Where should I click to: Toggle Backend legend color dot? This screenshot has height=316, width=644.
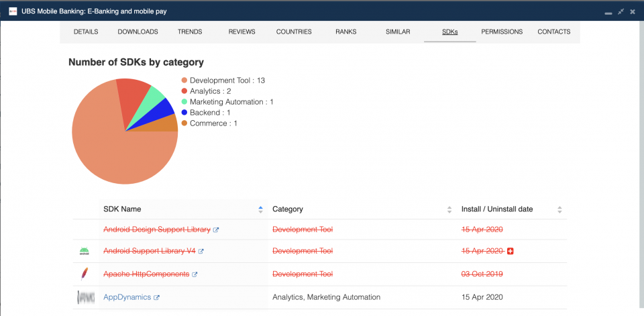click(184, 113)
